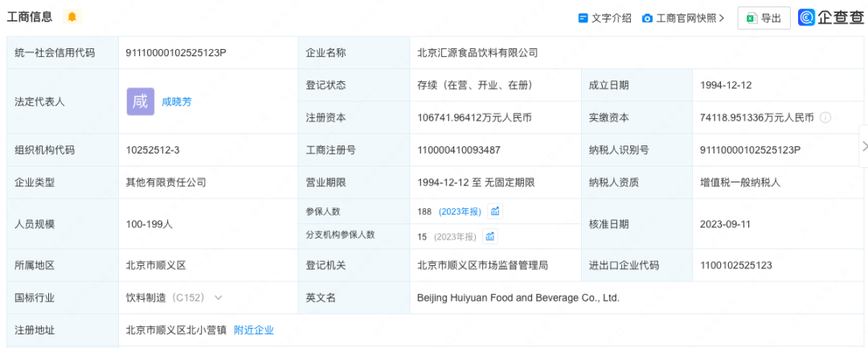Click the 企查查 logo
The image size is (868, 348).
[830, 18]
